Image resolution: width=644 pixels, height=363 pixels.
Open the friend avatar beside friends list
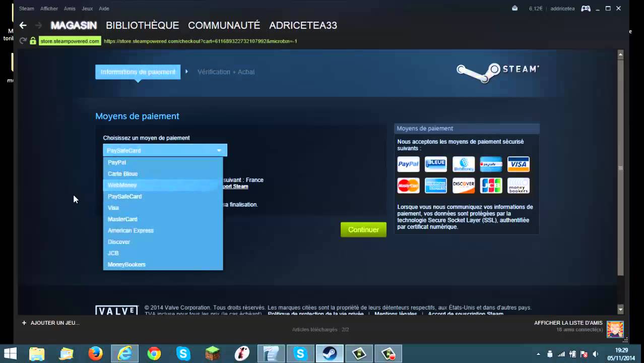click(615, 330)
